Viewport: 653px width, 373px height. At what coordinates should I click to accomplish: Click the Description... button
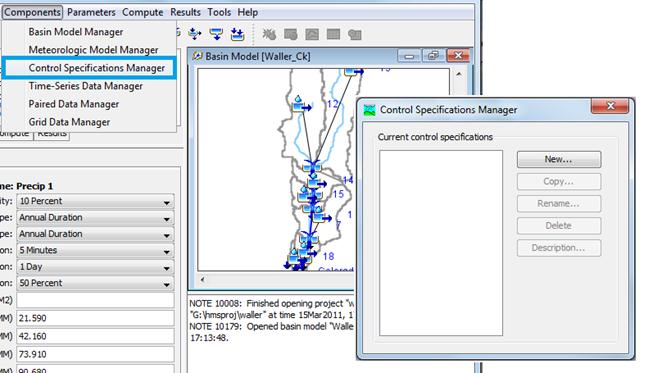tap(559, 248)
